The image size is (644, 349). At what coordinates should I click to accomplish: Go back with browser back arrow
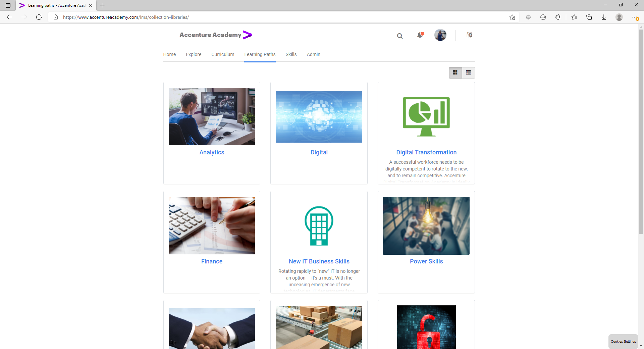coord(9,17)
